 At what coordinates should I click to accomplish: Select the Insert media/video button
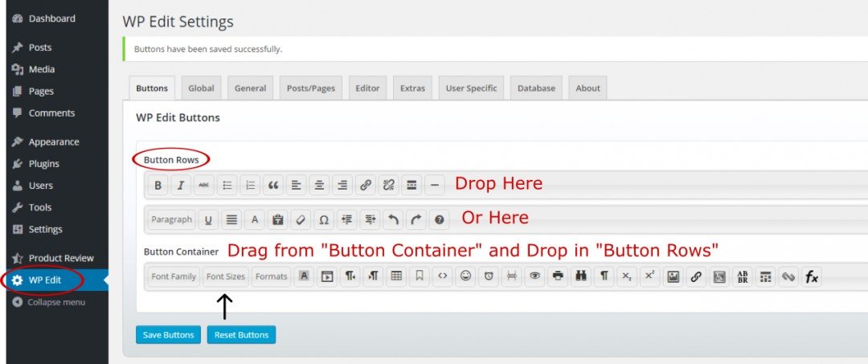(x=326, y=276)
